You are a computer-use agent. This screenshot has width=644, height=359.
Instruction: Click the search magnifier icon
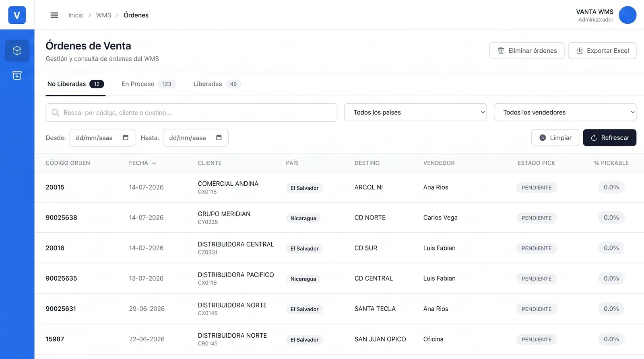55,113
